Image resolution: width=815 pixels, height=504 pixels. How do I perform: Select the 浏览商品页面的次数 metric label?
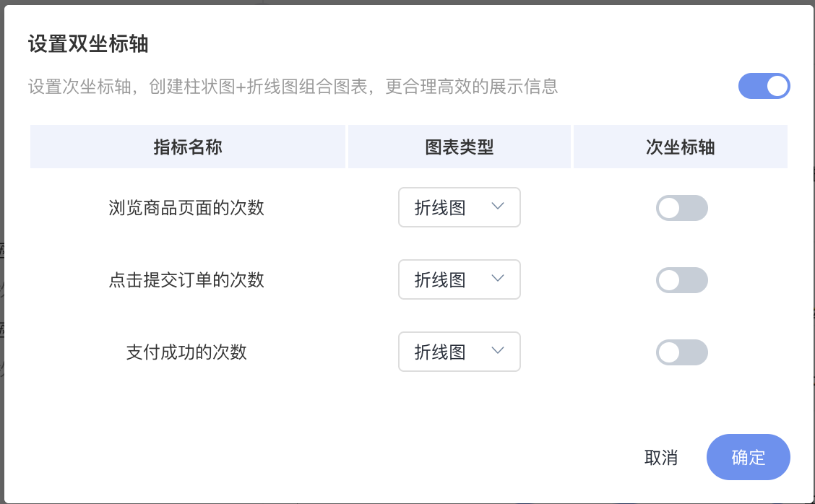tap(186, 208)
